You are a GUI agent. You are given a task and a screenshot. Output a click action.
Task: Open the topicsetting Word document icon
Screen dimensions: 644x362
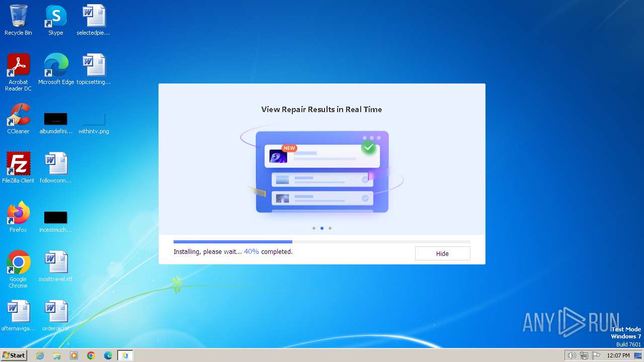coord(94,69)
